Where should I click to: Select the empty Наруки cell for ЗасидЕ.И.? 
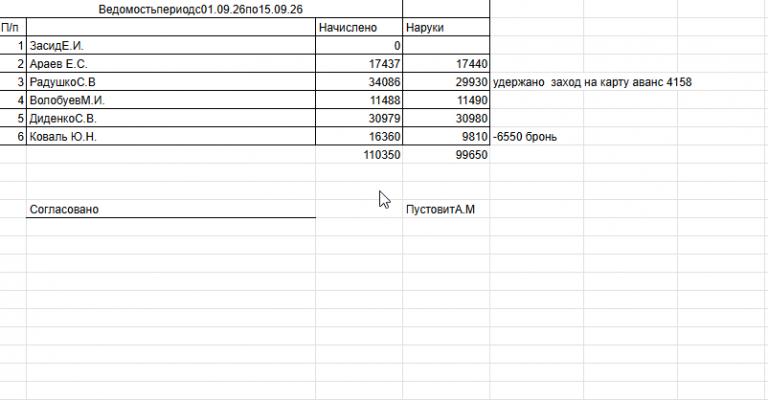point(446,46)
